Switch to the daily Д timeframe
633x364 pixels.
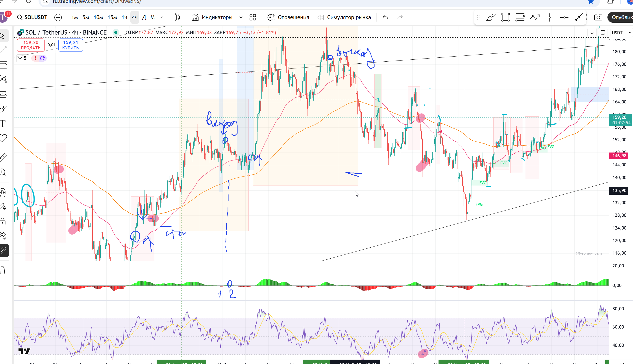(144, 17)
